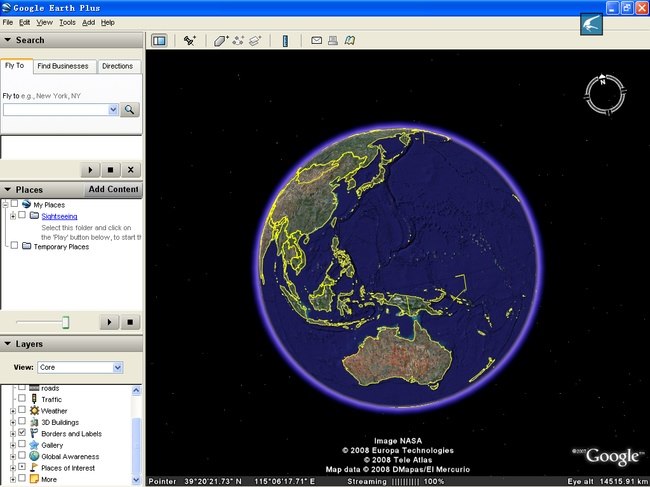Open the ruler measurement tool

point(285,41)
